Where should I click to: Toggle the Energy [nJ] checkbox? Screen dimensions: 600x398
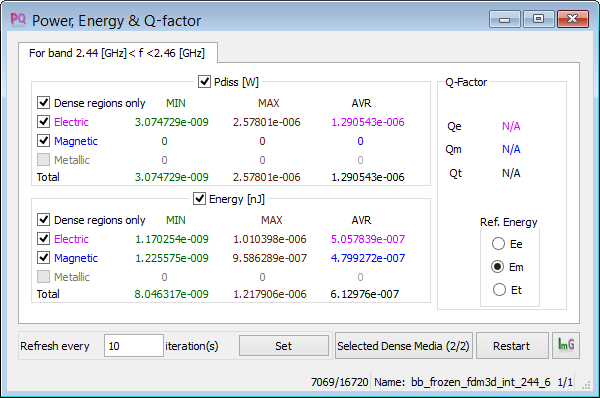[199, 199]
